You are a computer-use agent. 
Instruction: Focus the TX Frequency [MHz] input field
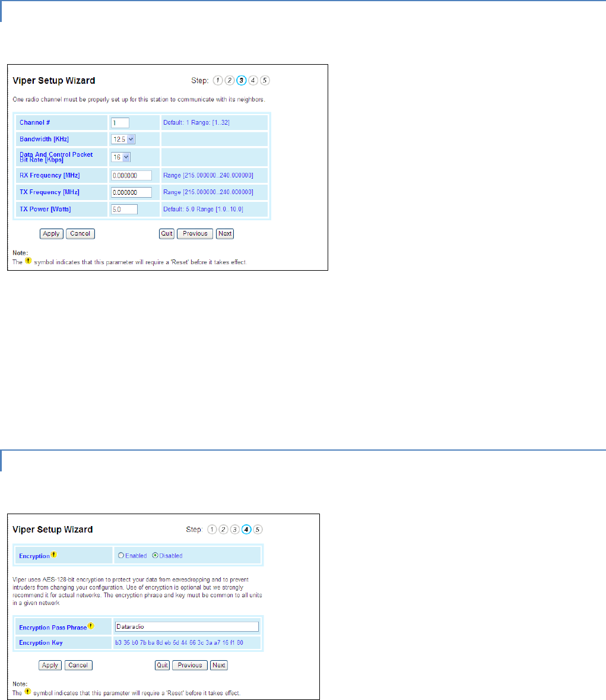pyautogui.click(x=131, y=192)
